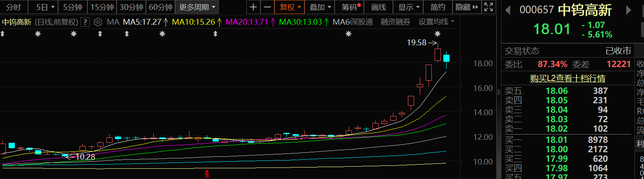Click the 购买L2查看十档行情 link

click(567, 78)
